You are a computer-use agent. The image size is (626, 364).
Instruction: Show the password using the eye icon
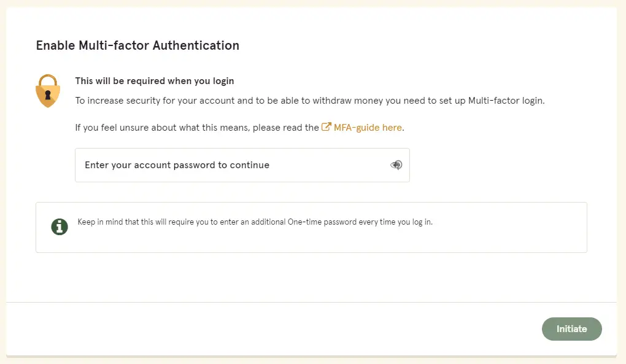(x=396, y=165)
